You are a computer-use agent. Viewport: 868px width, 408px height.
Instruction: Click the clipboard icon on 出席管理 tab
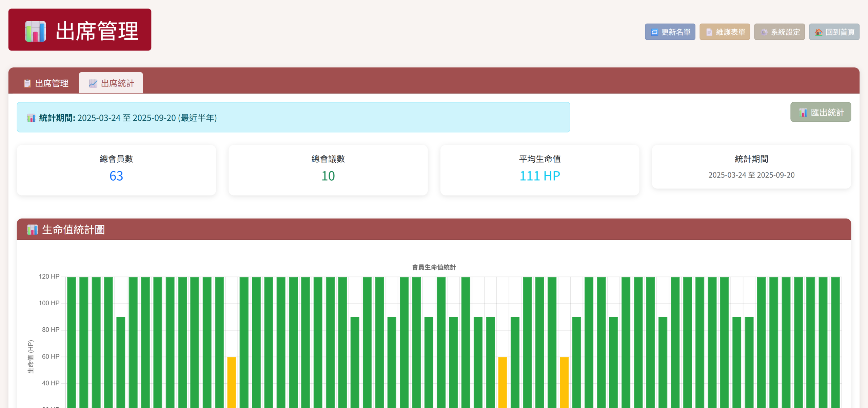(x=27, y=83)
